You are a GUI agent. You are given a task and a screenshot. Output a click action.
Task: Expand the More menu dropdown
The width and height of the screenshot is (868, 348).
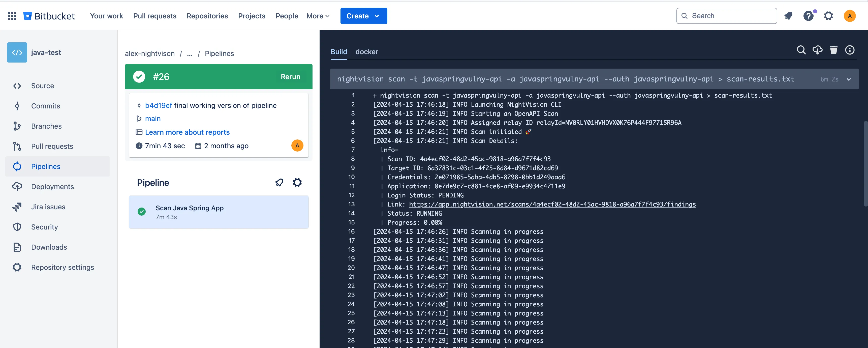pos(318,16)
